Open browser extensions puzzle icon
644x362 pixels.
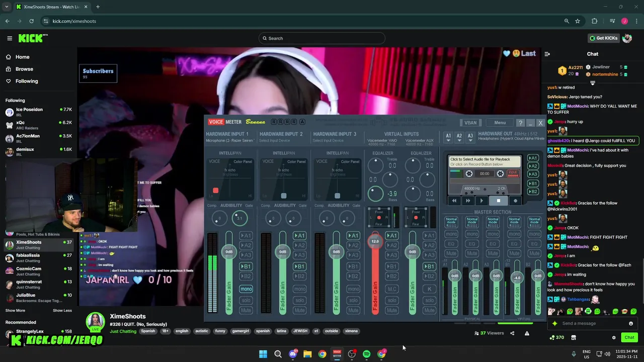[595, 21]
